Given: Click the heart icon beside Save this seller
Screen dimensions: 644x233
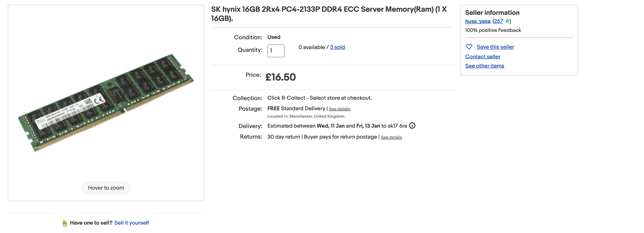Looking at the screenshot, I should click(469, 47).
